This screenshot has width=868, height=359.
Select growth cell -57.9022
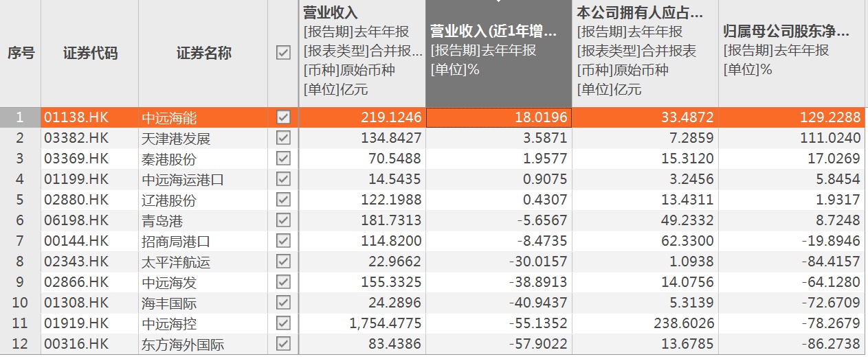point(499,344)
